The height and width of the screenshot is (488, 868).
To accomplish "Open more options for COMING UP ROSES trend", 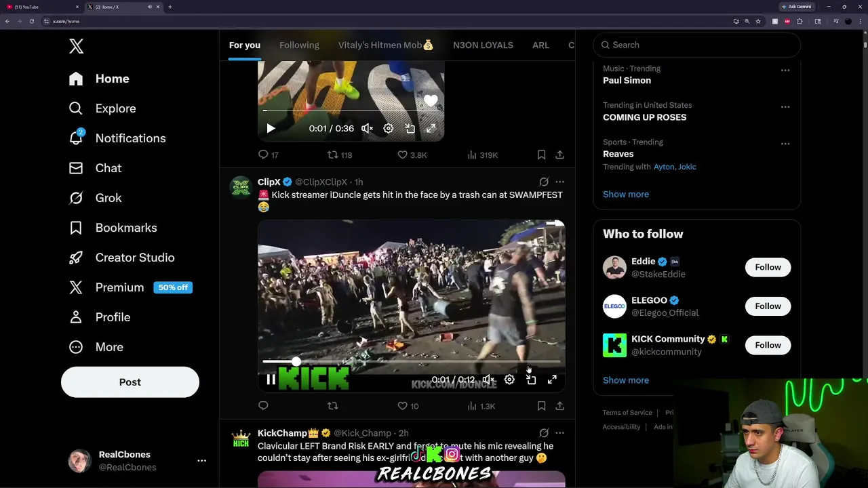I will tap(785, 106).
